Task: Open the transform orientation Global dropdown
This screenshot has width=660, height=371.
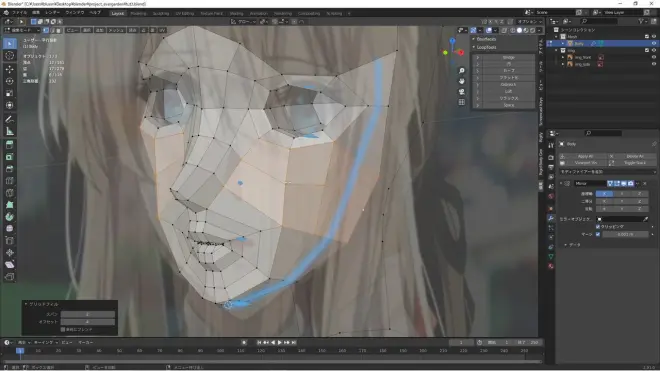Action: [243, 21]
